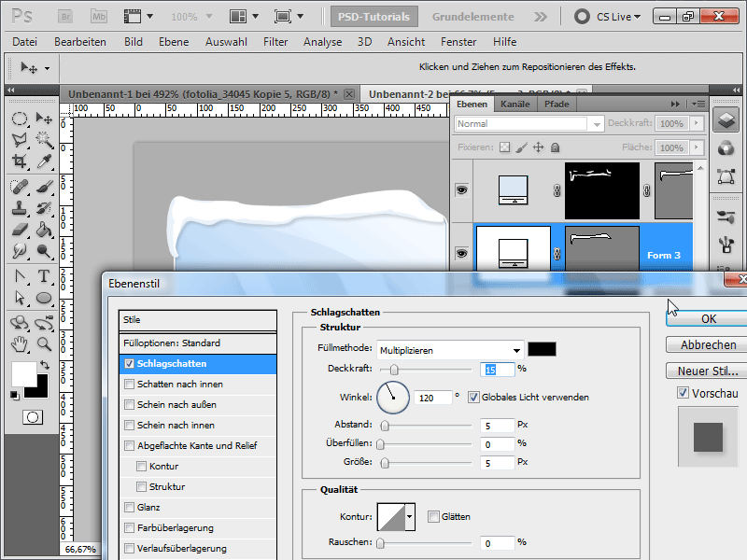Select the Hand tool
Screen dimensions: 747x560
coord(19,343)
